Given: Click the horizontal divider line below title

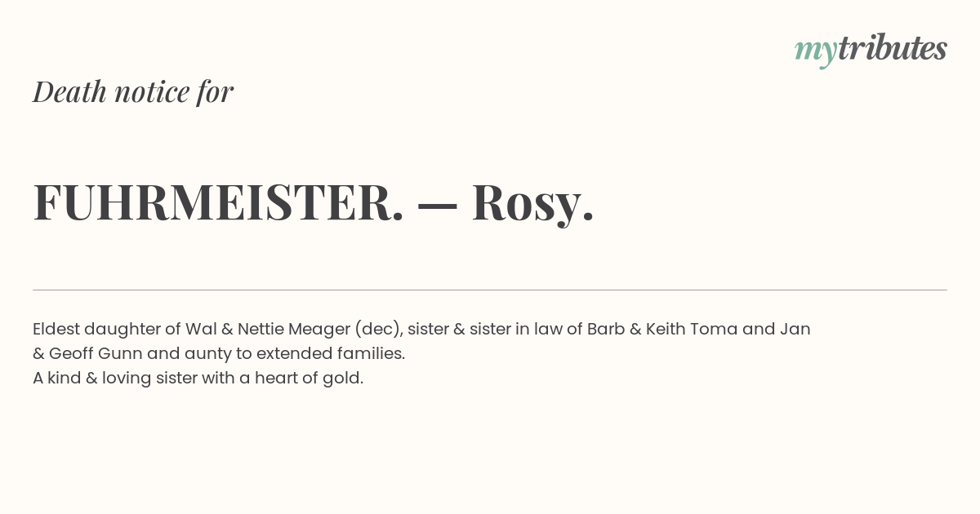Looking at the screenshot, I should (490, 290).
